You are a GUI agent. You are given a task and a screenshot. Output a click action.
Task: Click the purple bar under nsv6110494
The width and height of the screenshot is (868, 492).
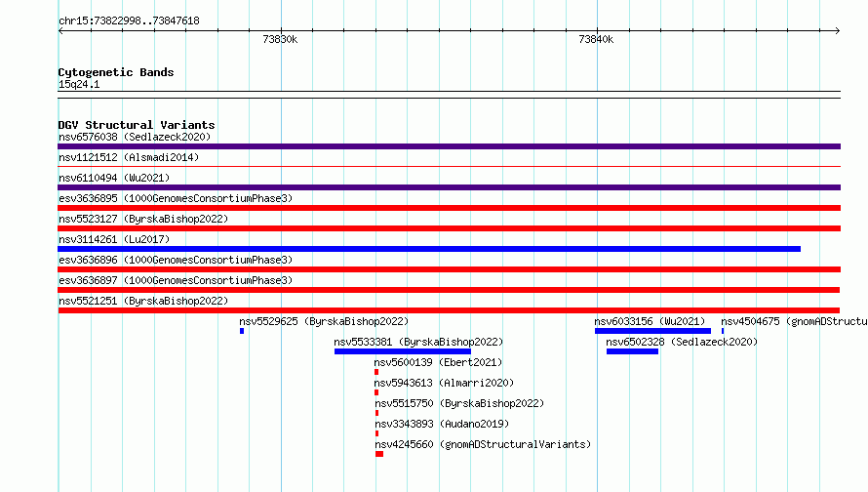[x=449, y=187]
